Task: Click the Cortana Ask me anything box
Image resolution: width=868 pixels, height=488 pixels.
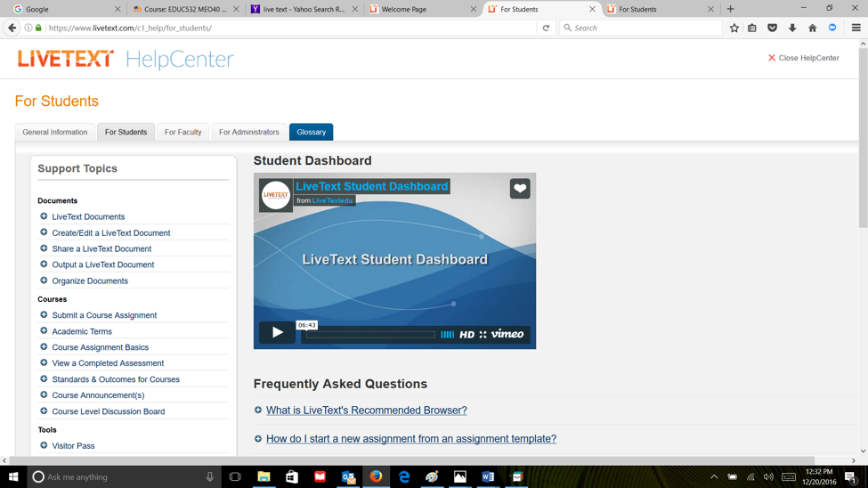Action: click(124, 477)
